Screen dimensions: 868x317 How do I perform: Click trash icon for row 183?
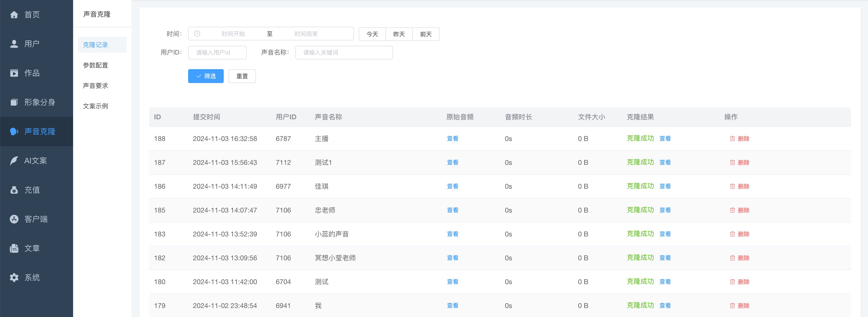tap(732, 234)
